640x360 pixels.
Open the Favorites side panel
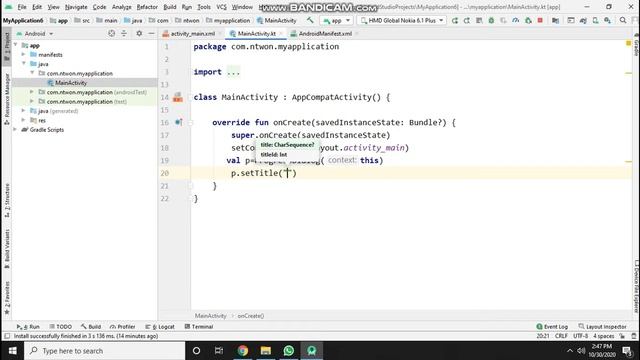coord(7,298)
